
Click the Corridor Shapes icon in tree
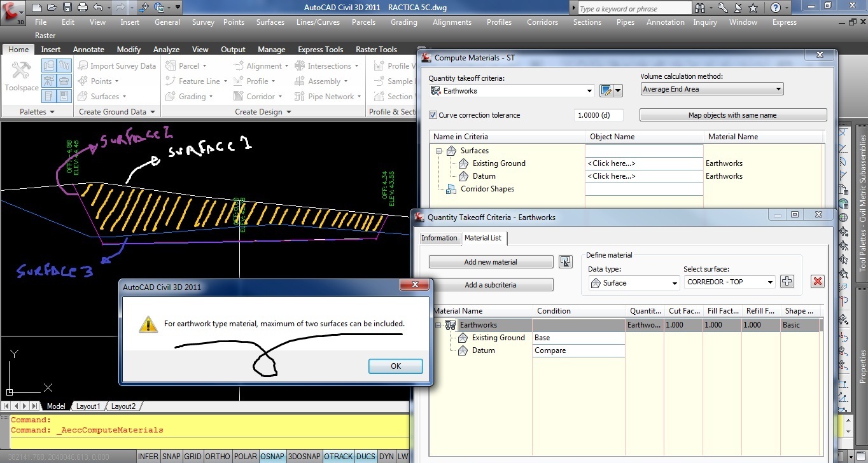point(451,189)
